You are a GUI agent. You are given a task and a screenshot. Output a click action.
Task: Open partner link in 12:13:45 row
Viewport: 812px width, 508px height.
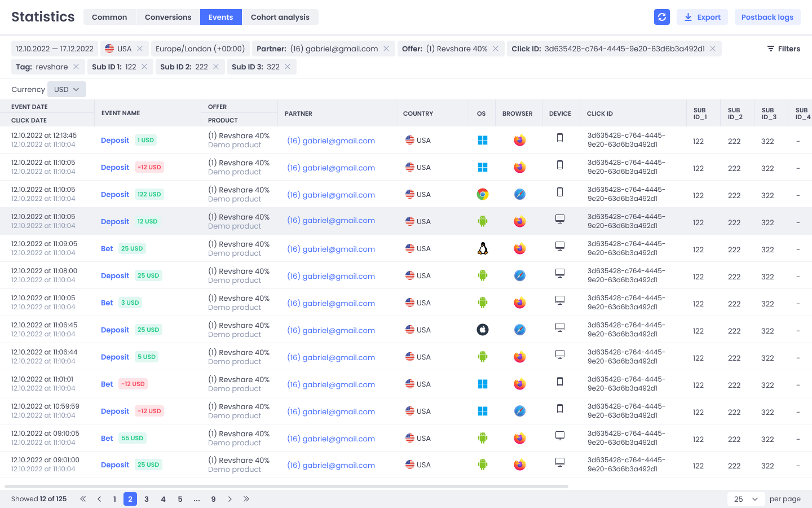[331, 141]
